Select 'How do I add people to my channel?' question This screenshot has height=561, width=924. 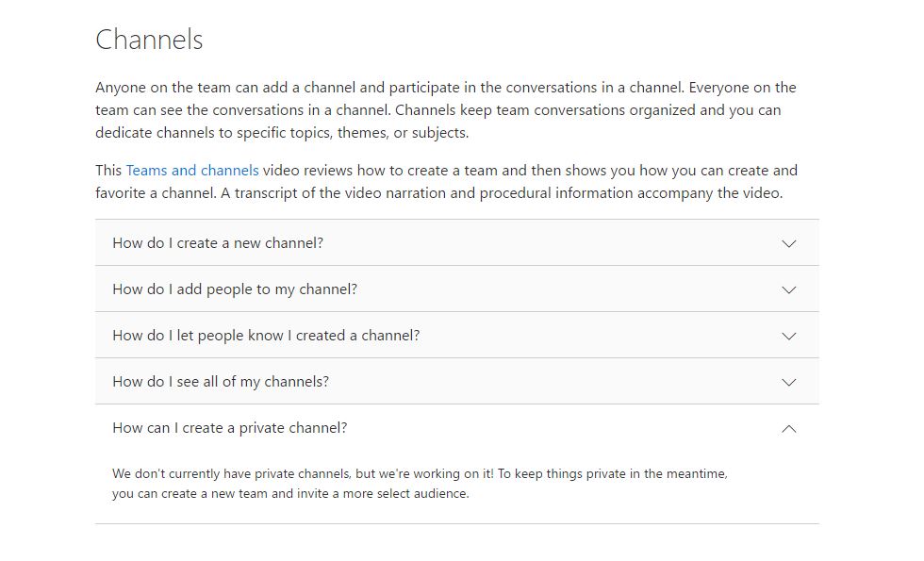click(x=235, y=289)
